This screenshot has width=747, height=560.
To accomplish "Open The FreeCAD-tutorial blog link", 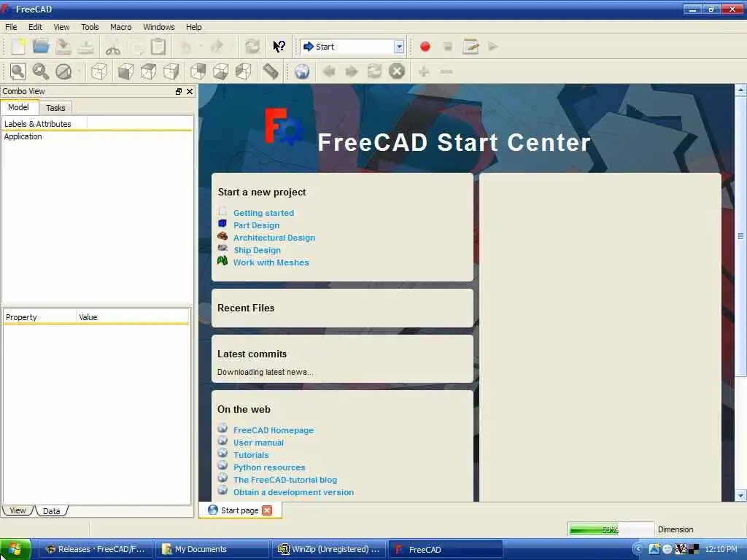I will 285,480.
